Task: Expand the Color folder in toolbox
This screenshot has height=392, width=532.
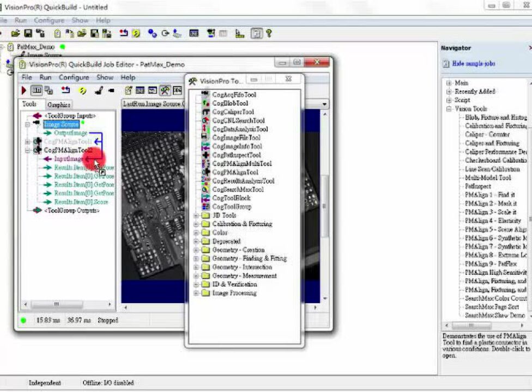Action: point(196,233)
